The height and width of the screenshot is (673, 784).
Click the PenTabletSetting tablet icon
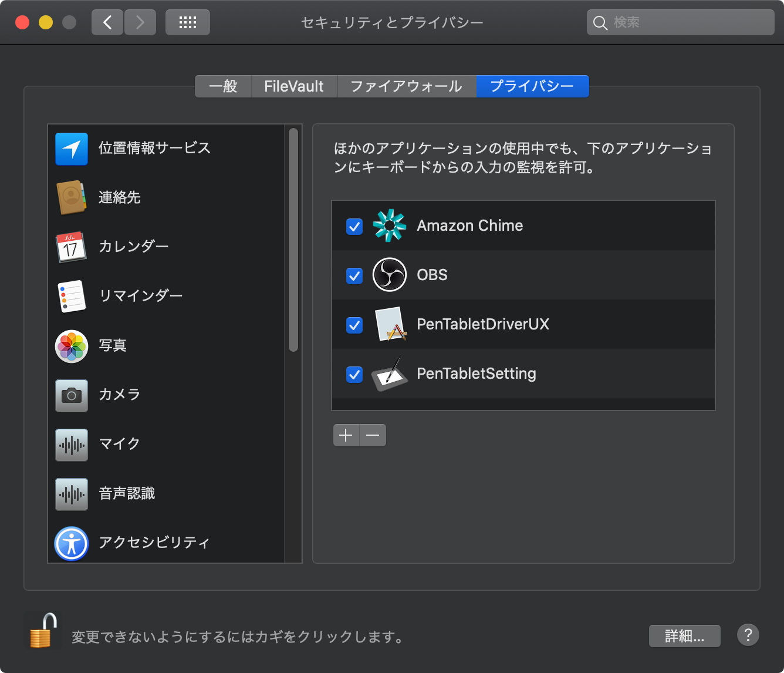(390, 373)
